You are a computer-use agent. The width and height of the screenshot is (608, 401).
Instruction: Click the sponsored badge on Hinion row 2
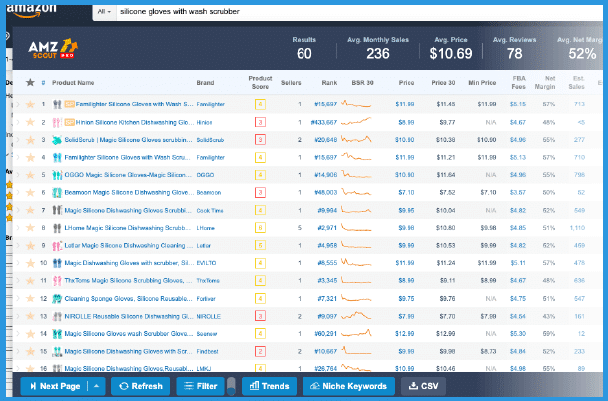pyautogui.click(x=69, y=122)
